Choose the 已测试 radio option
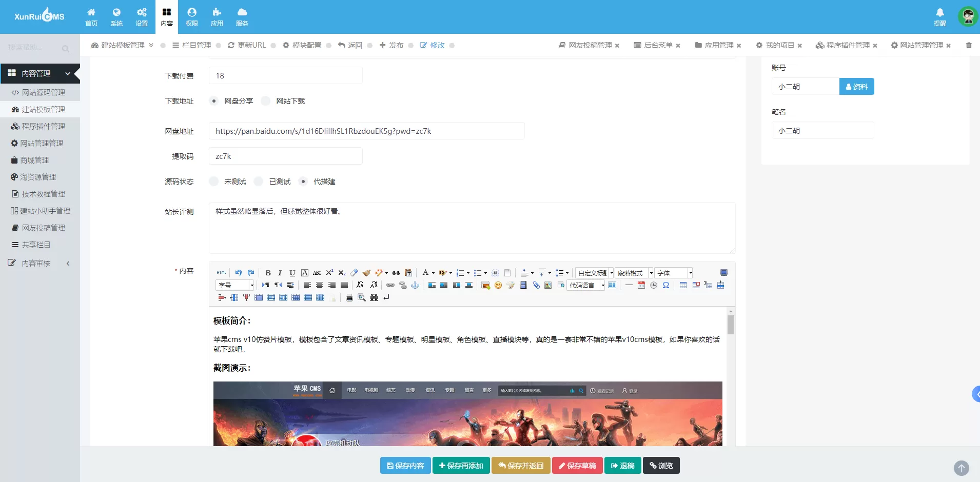Viewport: 980px width, 482px height. click(x=259, y=182)
